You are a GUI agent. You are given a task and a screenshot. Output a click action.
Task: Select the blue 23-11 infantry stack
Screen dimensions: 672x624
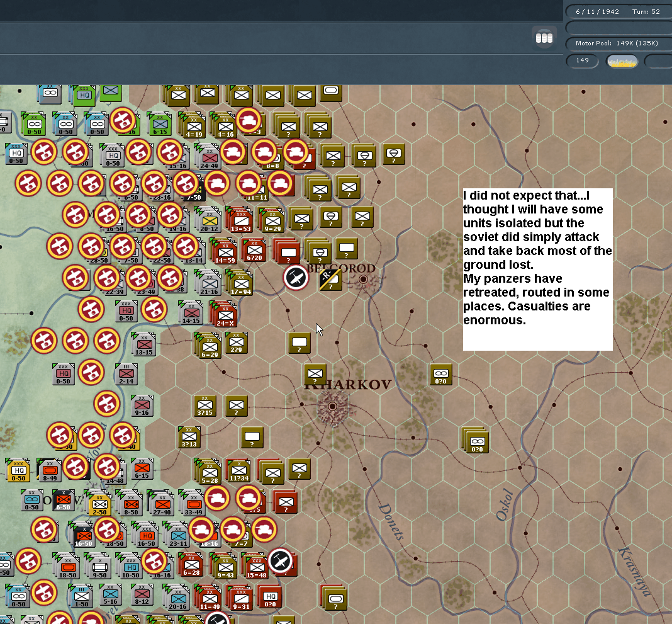coord(177,535)
